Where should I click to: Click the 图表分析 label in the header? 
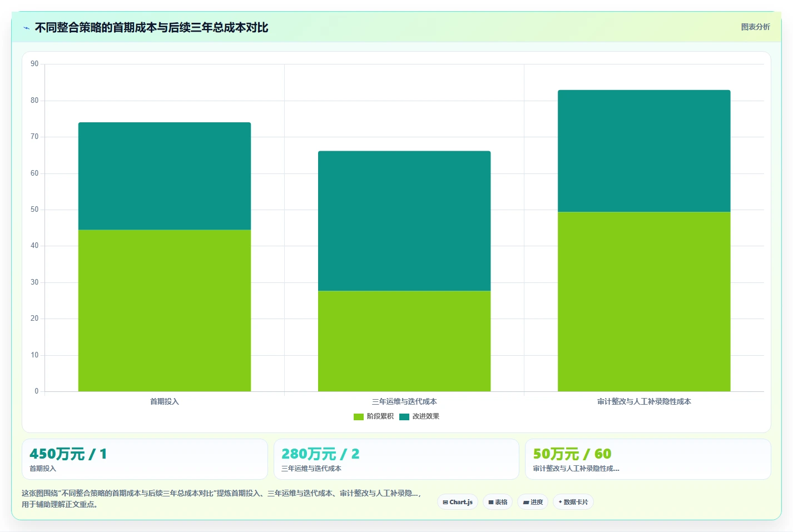point(755,27)
